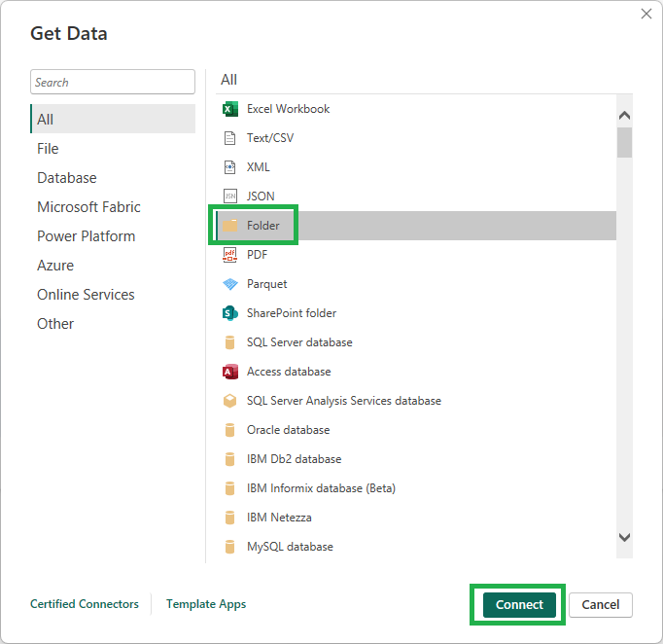Image resolution: width=663 pixels, height=644 pixels.
Task: Click the XML file icon
Action: tap(229, 167)
